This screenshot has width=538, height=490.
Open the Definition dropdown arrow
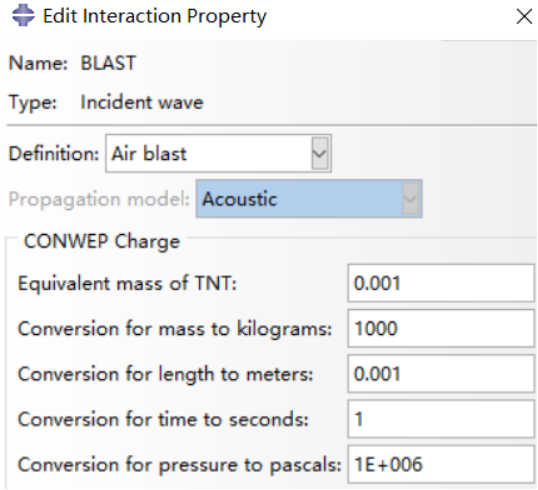(320, 153)
